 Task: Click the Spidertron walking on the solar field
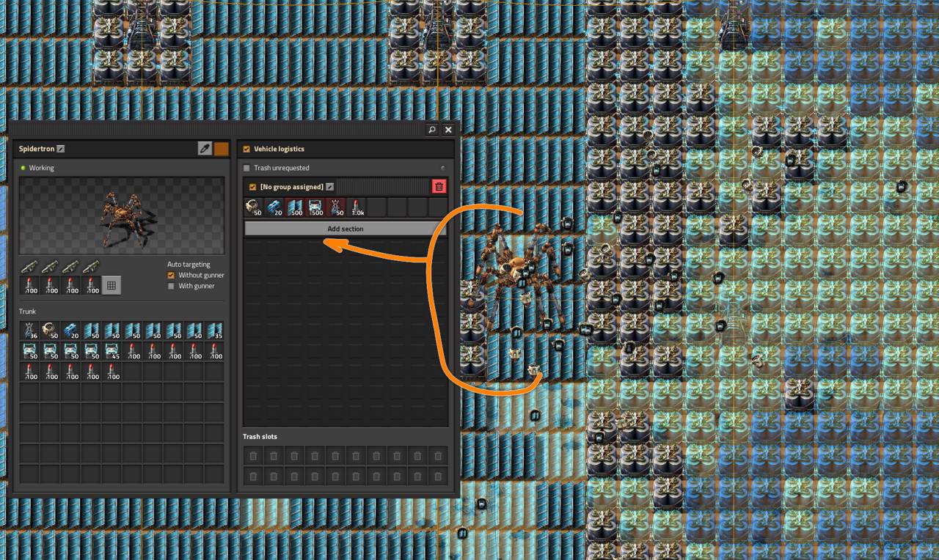[x=515, y=275]
